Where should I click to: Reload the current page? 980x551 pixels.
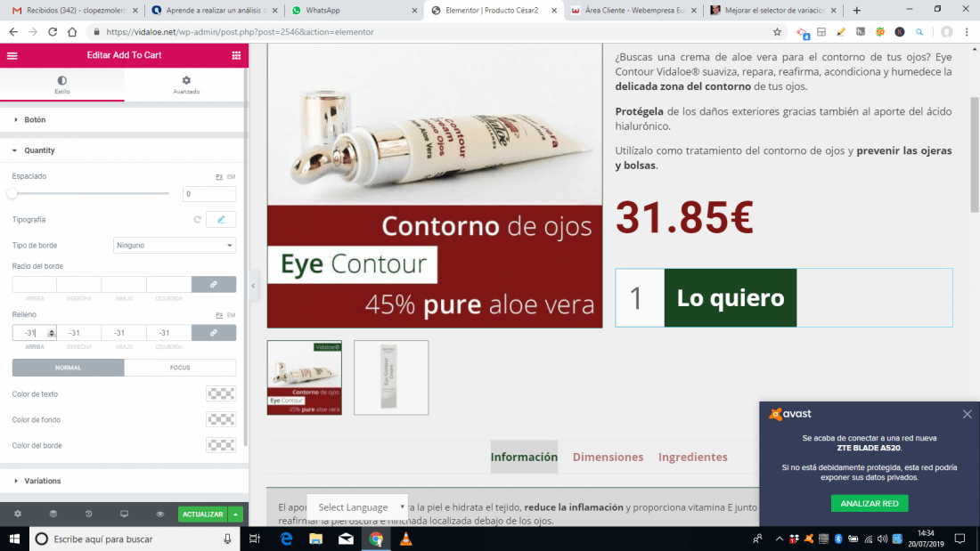(53, 32)
